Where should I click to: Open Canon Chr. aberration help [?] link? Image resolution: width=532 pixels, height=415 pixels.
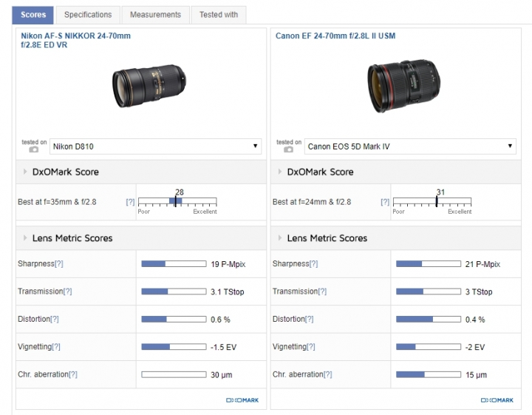[x=328, y=374]
